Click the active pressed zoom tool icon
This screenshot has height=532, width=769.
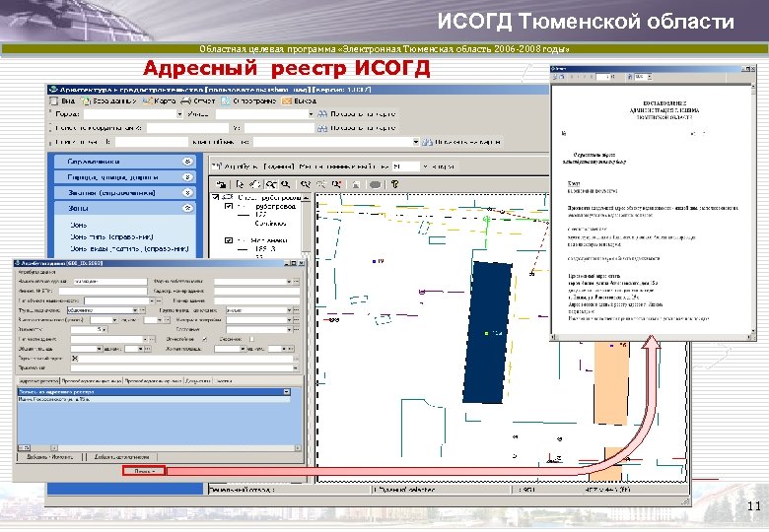tap(271, 184)
